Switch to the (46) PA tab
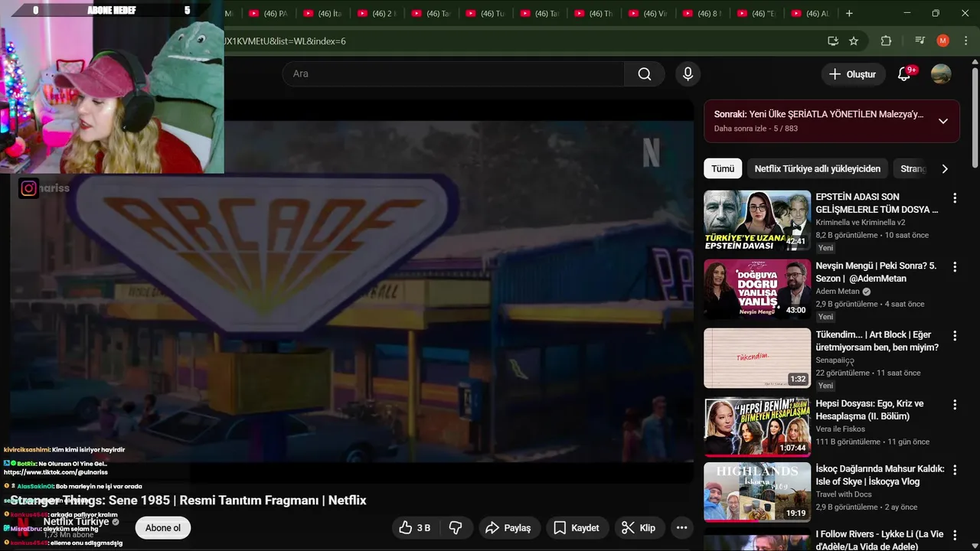This screenshot has height=551, width=980. click(x=268, y=14)
